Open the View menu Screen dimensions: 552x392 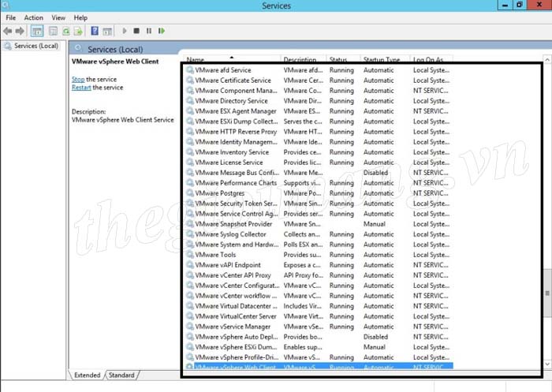pyautogui.click(x=58, y=17)
